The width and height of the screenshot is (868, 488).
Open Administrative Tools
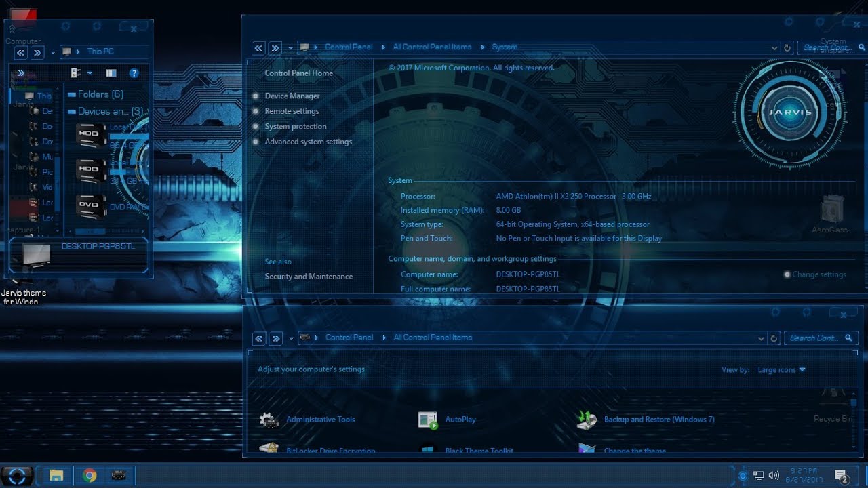click(x=307, y=420)
